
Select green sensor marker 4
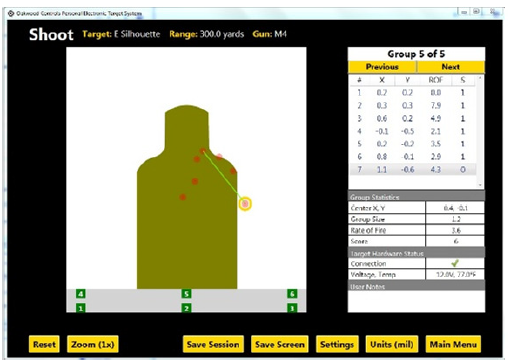[x=81, y=294]
